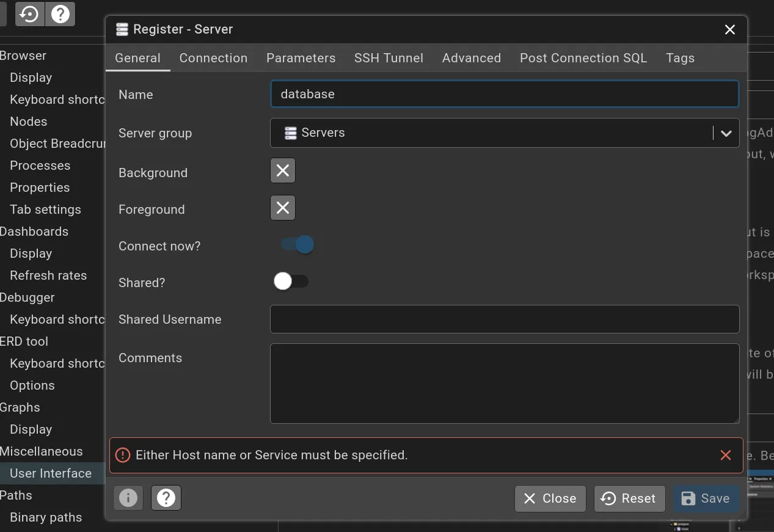774x532 pixels.
Task: Clear the Background color selection
Action: point(283,170)
